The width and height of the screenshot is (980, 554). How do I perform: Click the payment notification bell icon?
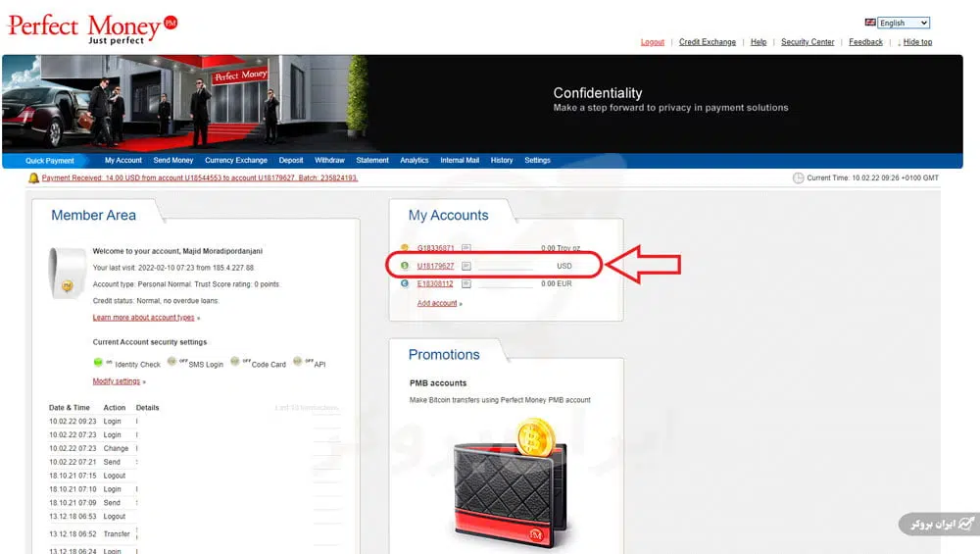coord(34,178)
